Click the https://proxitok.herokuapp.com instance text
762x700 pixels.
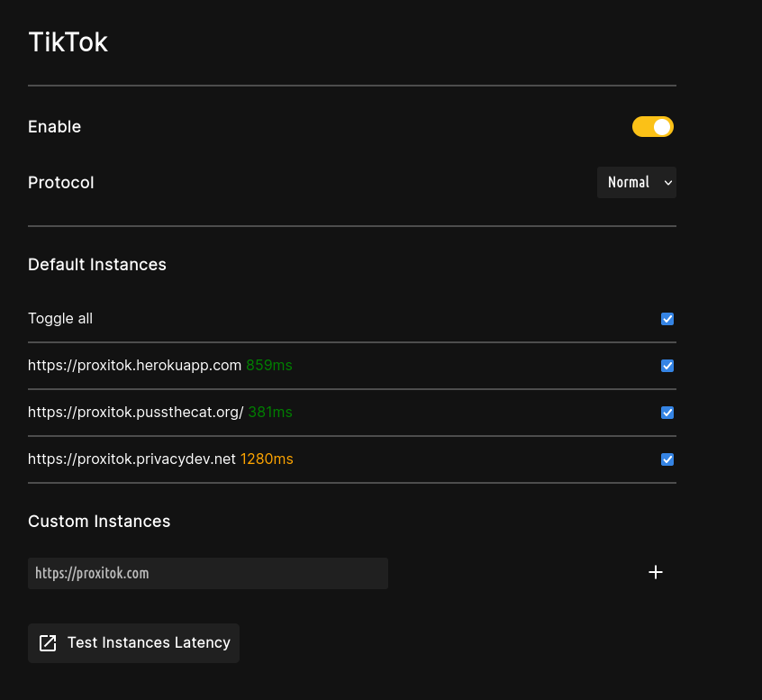tap(134, 365)
